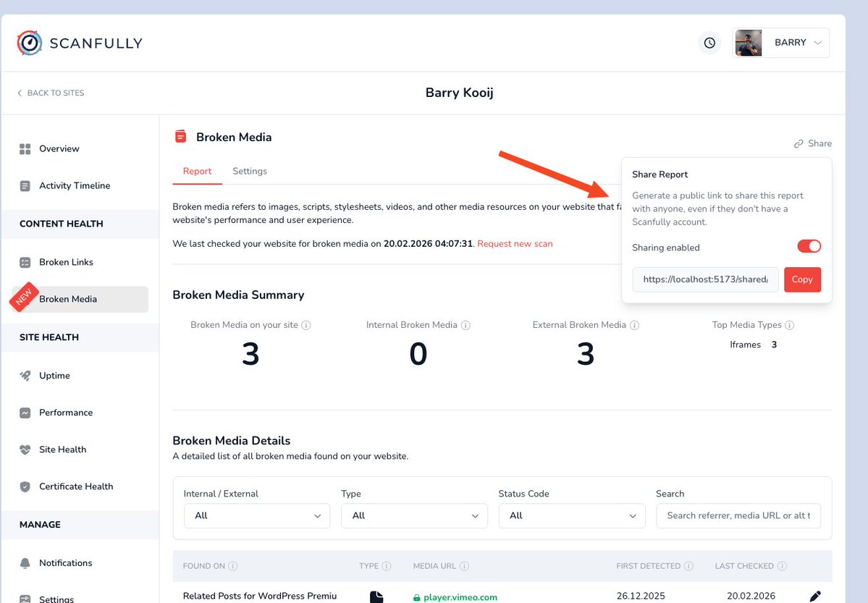Click info icon beside FOUND ON column
868x603 pixels.
pyautogui.click(x=233, y=566)
